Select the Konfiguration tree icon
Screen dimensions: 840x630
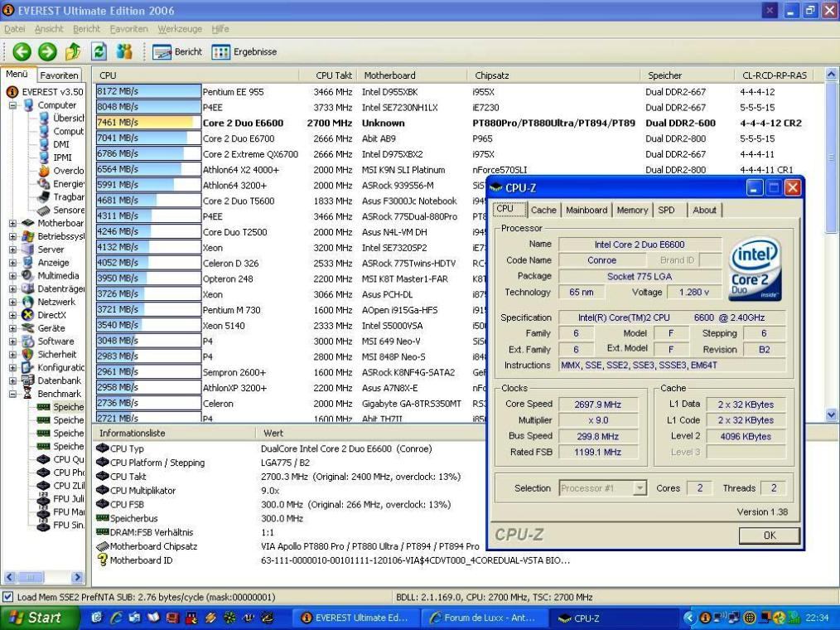(28, 367)
